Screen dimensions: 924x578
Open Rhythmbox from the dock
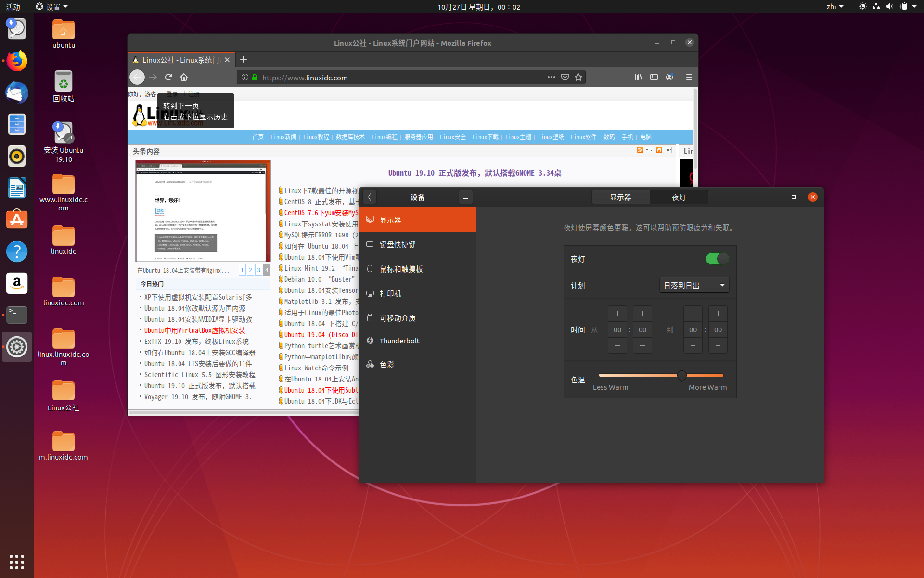(17, 156)
